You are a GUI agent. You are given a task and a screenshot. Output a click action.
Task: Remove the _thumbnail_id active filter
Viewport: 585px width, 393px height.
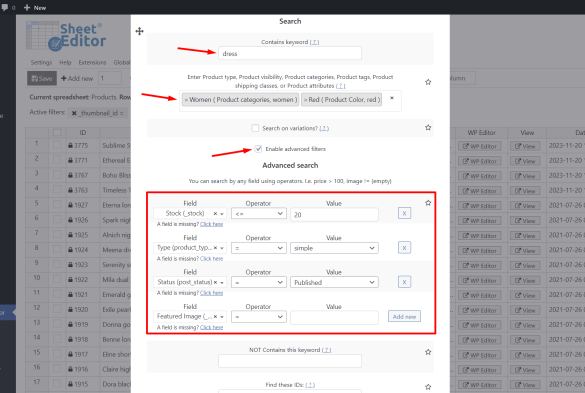click(x=74, y=113)
